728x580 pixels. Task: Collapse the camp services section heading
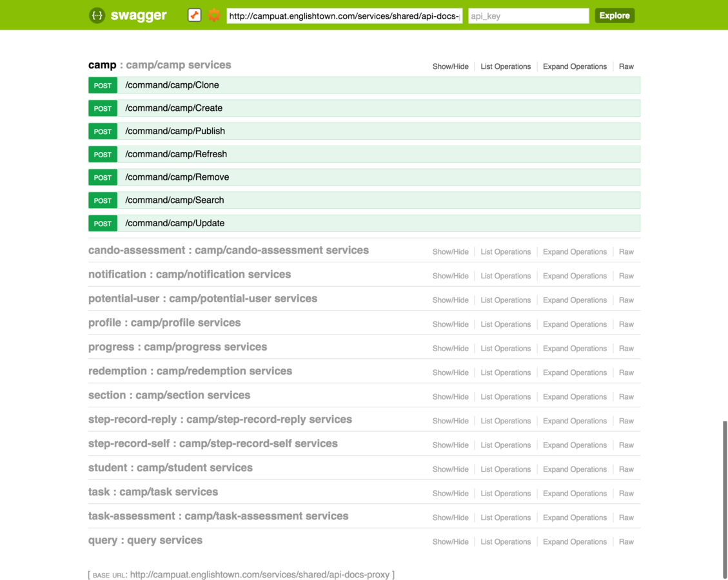click(x=160, y=65)
